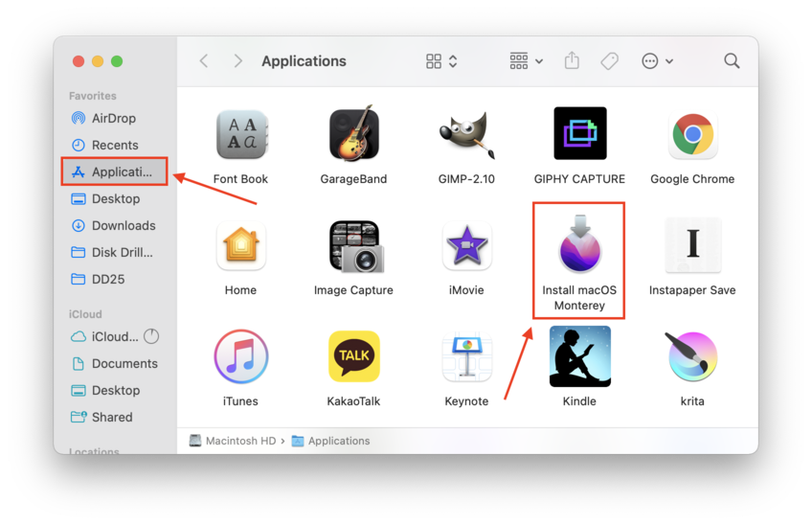Select the Kindle app icon

(x=579, y=356)
